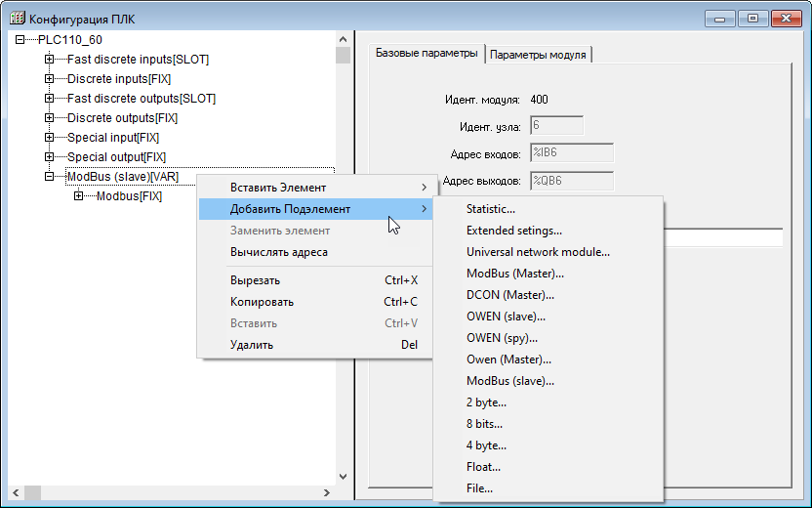The width and height of the screenshot is (812, 508).
Task: Choose Вычислять адреса from context menu
Action: 279,252
